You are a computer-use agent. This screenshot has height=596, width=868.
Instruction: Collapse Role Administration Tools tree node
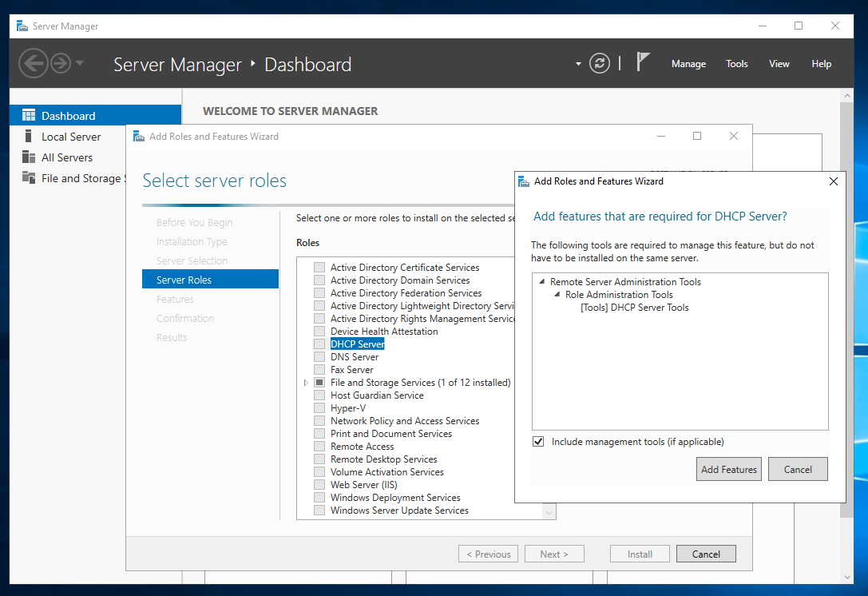557,295
